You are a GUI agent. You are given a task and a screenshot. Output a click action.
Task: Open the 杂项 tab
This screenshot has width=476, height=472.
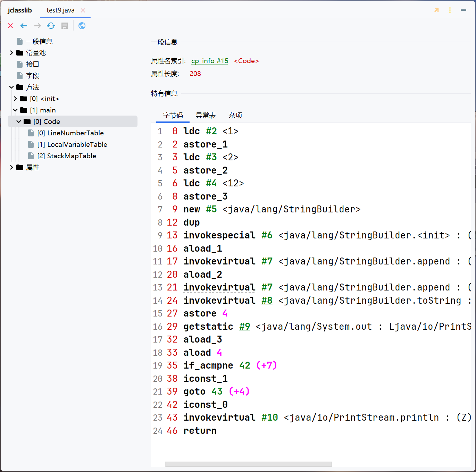tap(235, 115)
